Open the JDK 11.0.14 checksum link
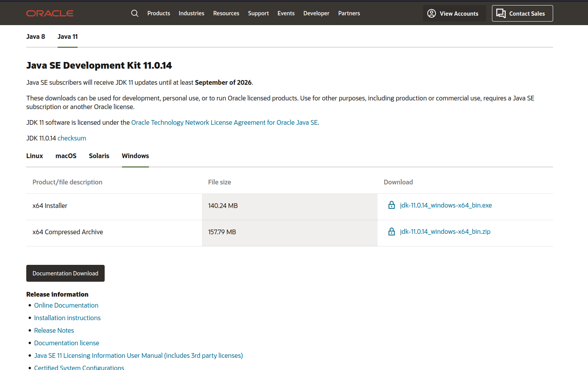 pyautogui.click(x=72, y=138)
